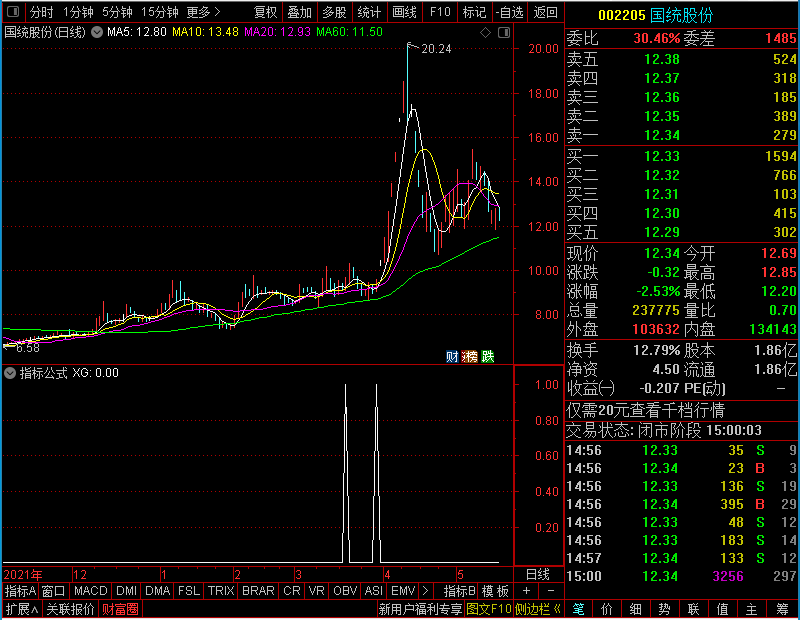
Task: Toggle the chart side-panel icon near diamond
Action: (x=504, y=33)
